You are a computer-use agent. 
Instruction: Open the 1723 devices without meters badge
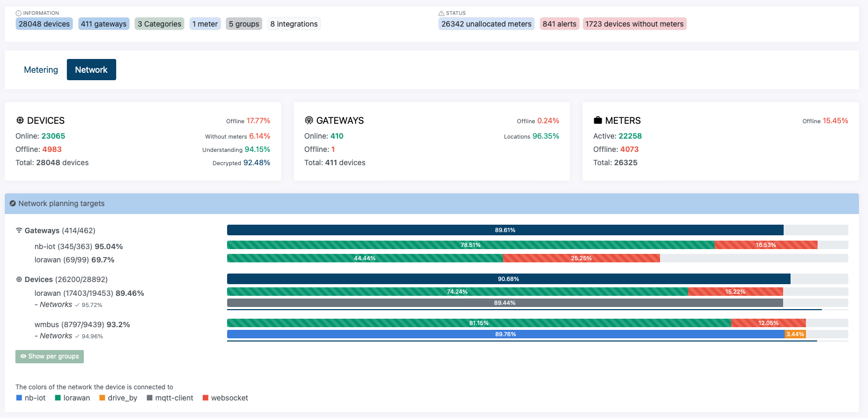pos(635,24)
